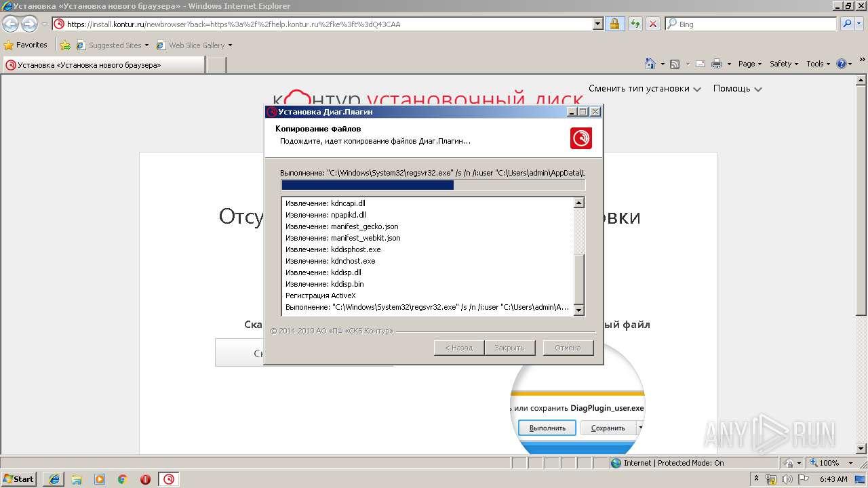868x488 pixels.
Task: Show hidden tray icons arrow
Action: click(x=757, y=479)
